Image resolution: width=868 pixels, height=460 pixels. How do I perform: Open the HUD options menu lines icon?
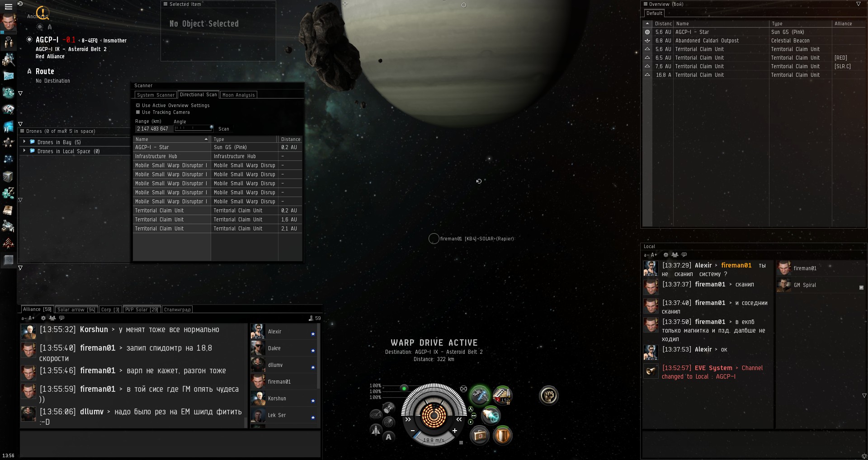[461, 442]
